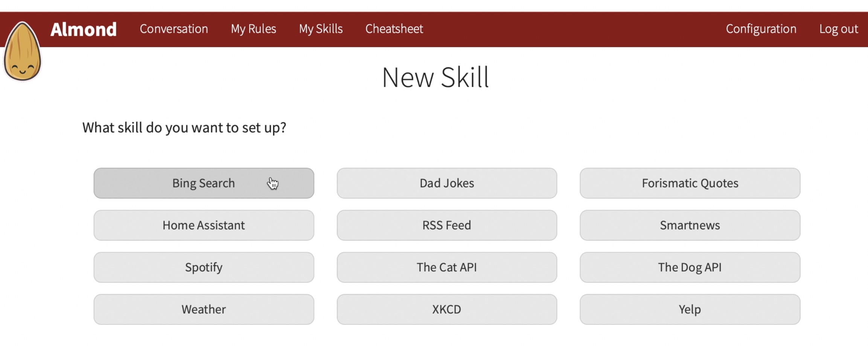Click the New Skill page heading
Image resolution: width=868 pixels, height=346 pixels.
click(436, 77)
